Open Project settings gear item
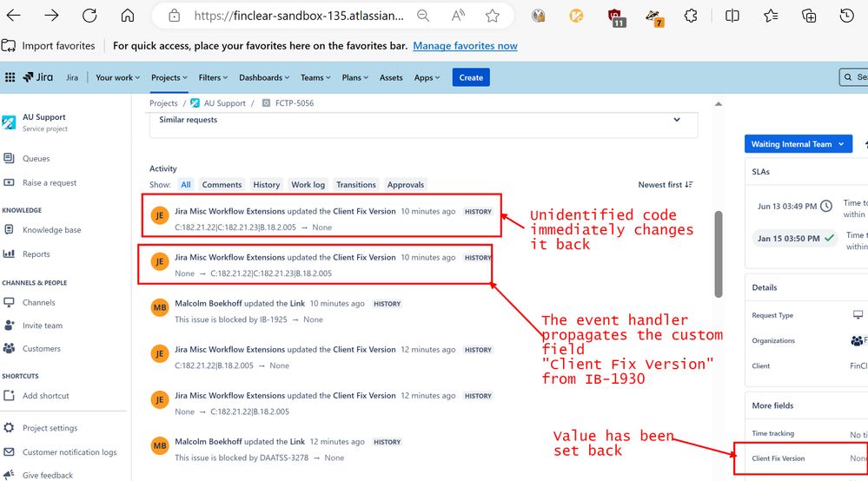Viewport: 868px width, 481px height. point(50,428)
